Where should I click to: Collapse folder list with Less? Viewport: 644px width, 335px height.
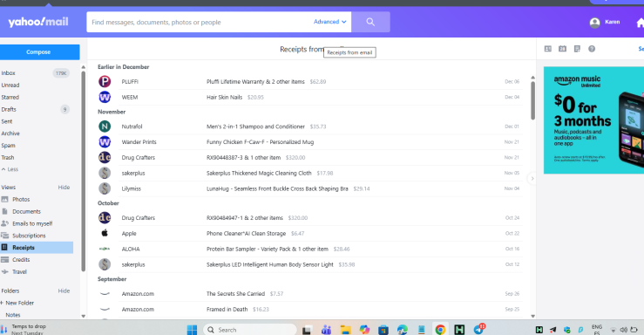click(10, 169)
